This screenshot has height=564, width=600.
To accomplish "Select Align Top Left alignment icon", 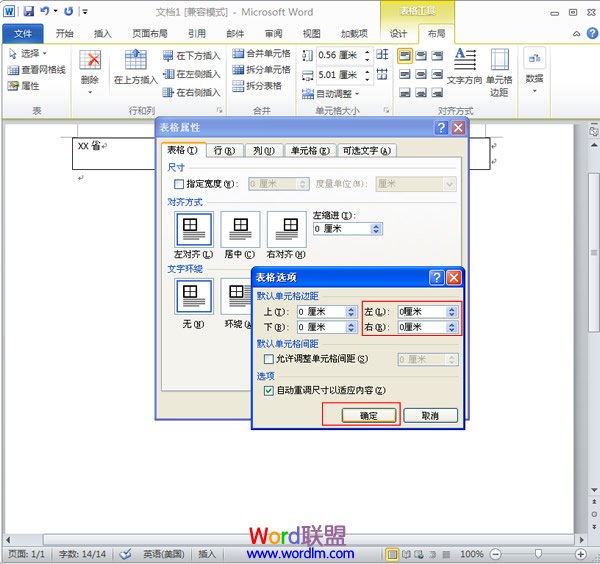I will click(405, 56).
